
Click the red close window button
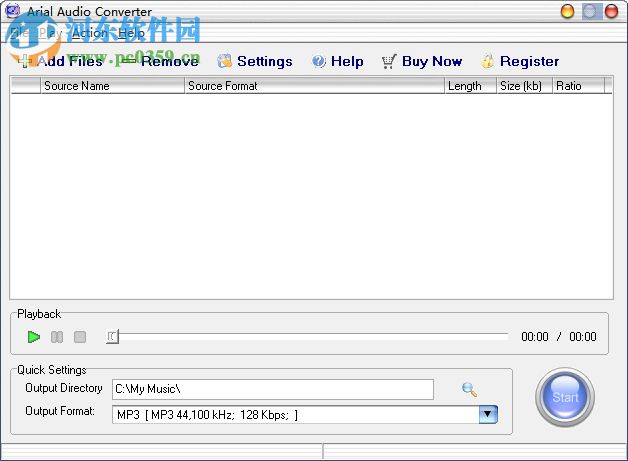611,11
